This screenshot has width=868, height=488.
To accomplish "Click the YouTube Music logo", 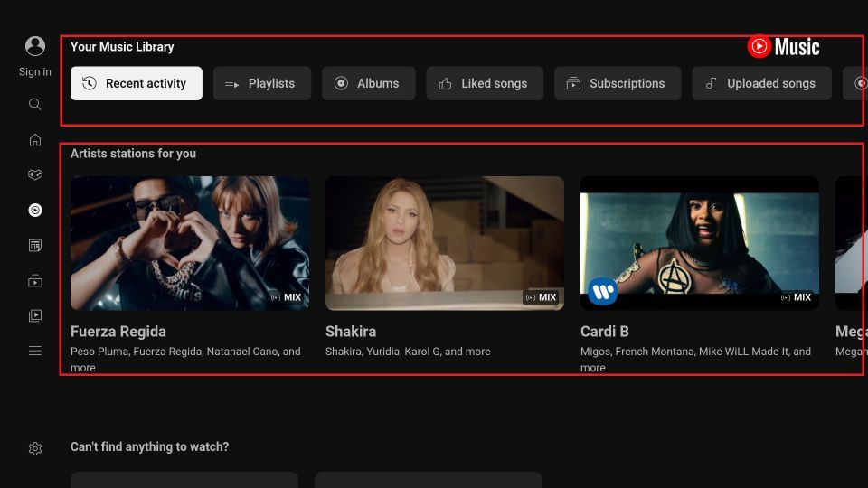I will (x=783, y=46).
